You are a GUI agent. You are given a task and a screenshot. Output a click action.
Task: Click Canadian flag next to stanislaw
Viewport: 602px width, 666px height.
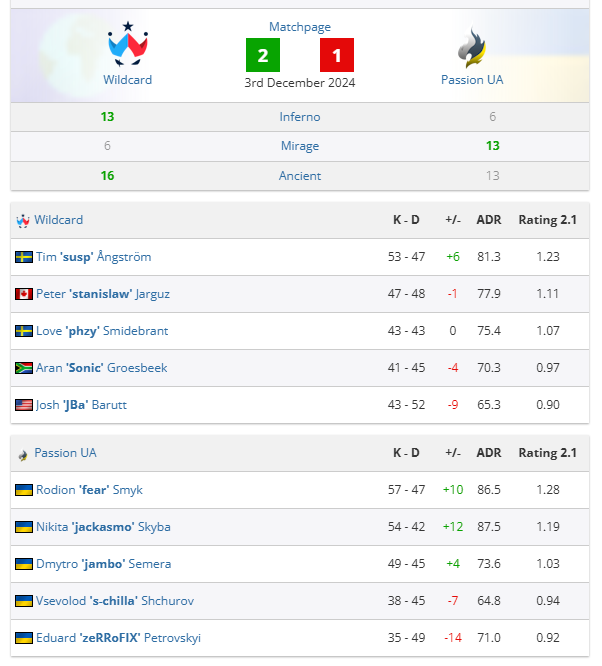click(x=24, y=294)
